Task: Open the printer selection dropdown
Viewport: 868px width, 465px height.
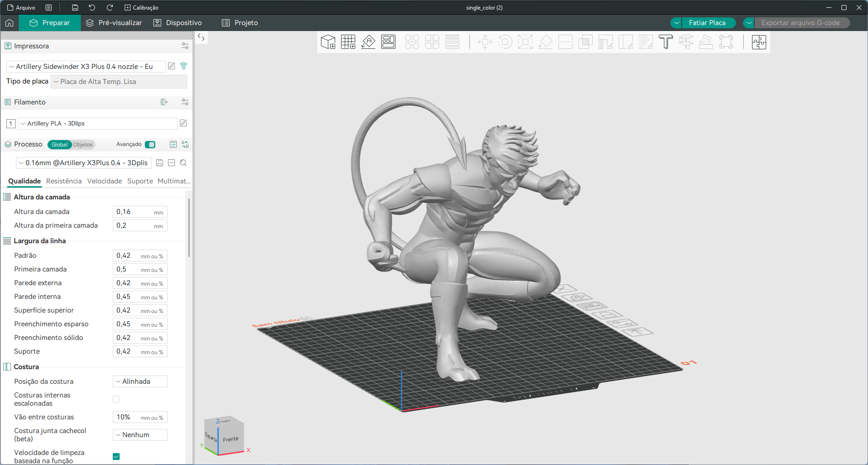Action: [x=86, y=67]
